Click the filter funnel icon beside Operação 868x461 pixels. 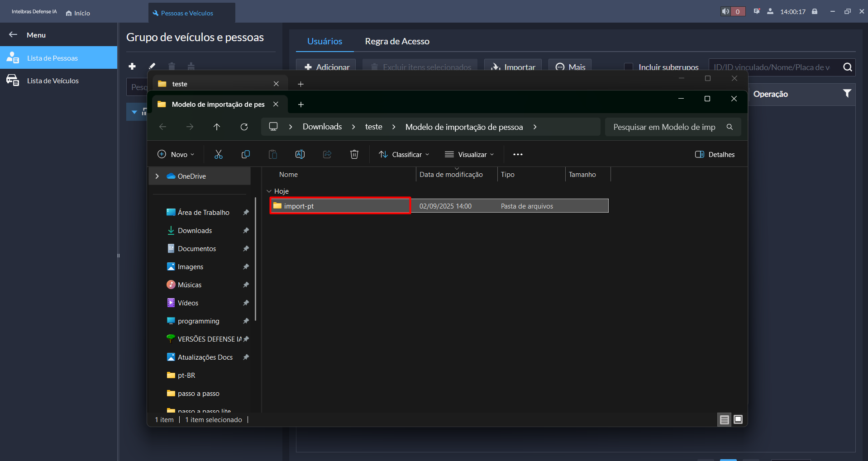pyautogui.click(x=847, y=94)
